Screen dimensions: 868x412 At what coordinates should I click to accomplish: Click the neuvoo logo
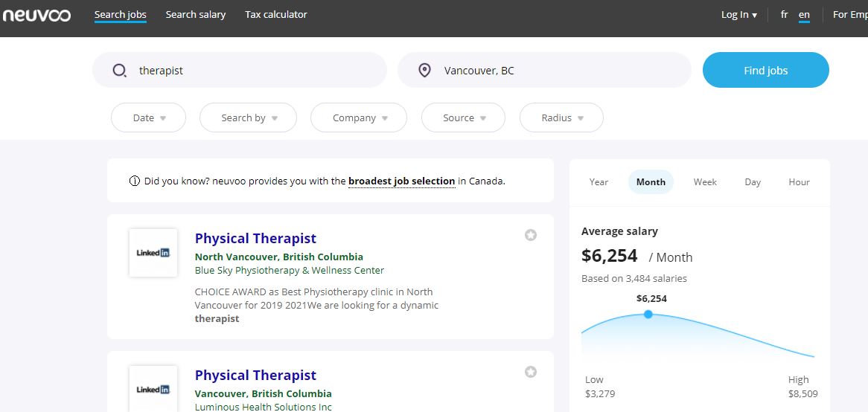[x=36, y=15]
